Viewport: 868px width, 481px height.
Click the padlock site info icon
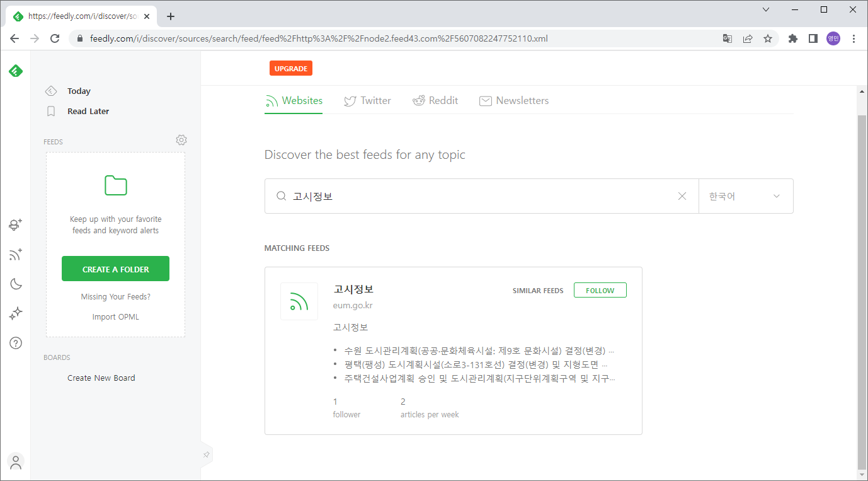point(80,38)
